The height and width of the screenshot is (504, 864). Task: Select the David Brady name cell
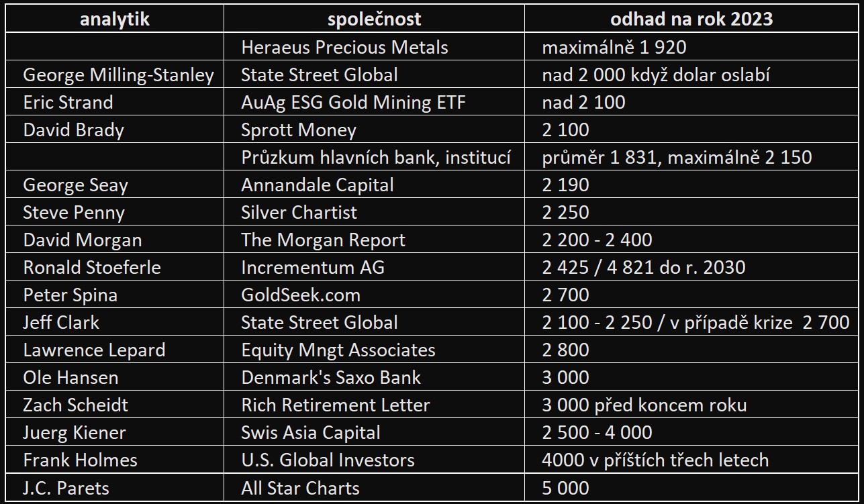click(x=114, y=130)
